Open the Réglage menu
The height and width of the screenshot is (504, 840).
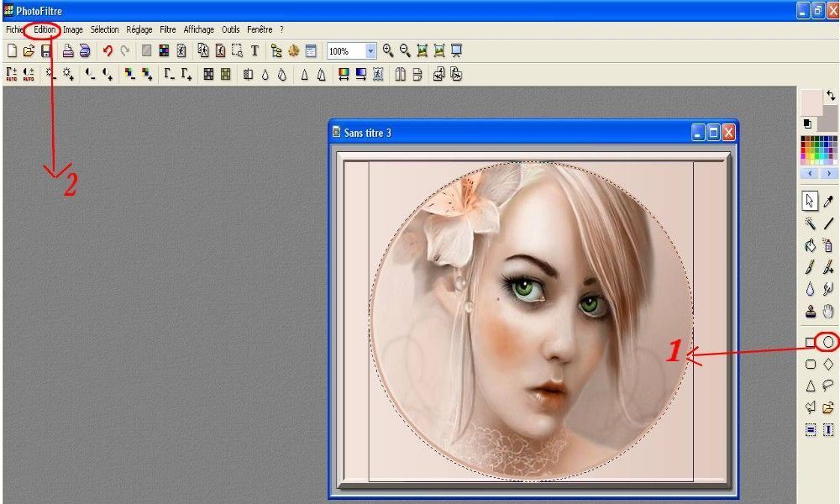pyautogui.click(x=139, y=29)
